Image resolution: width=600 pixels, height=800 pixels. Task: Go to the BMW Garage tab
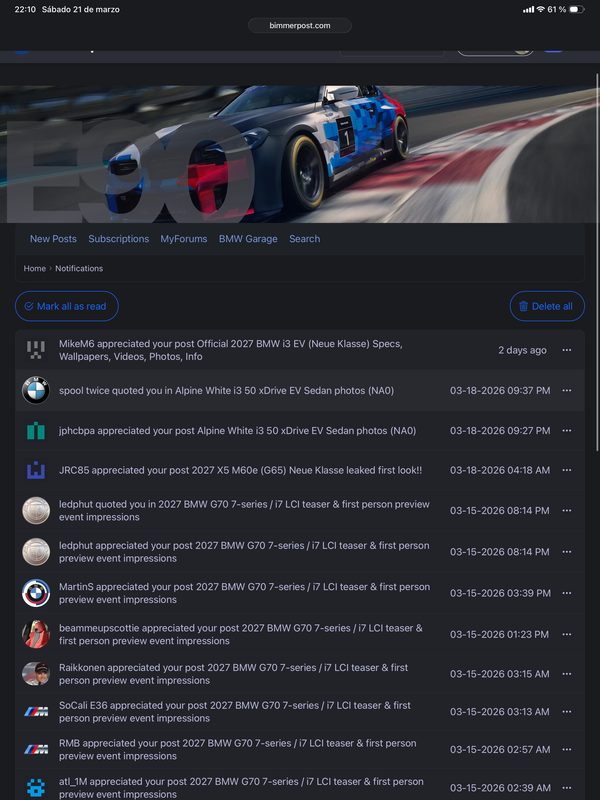(x=248, y=239)
